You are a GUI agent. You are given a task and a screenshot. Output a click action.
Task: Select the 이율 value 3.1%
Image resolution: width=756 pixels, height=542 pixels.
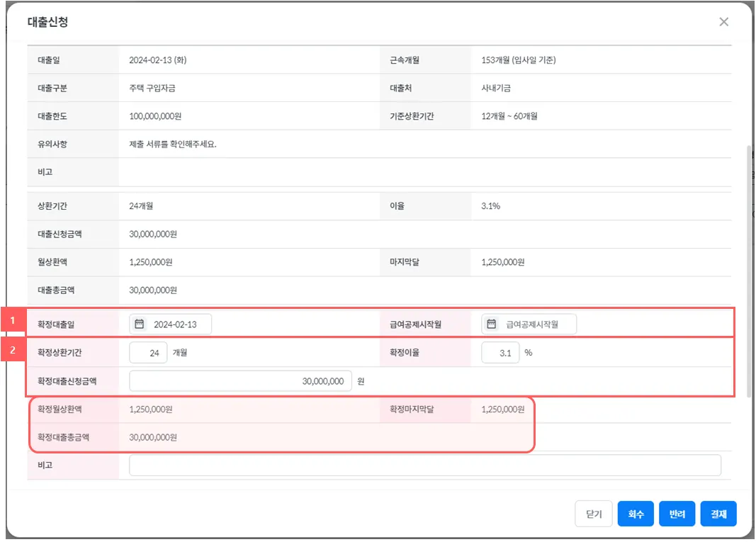pos(490,206)
